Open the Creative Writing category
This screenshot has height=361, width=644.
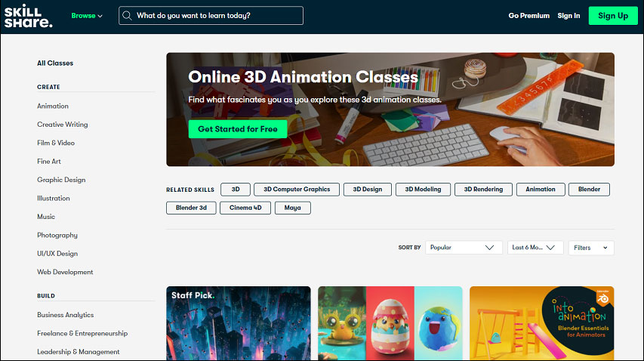coord(63,125)
